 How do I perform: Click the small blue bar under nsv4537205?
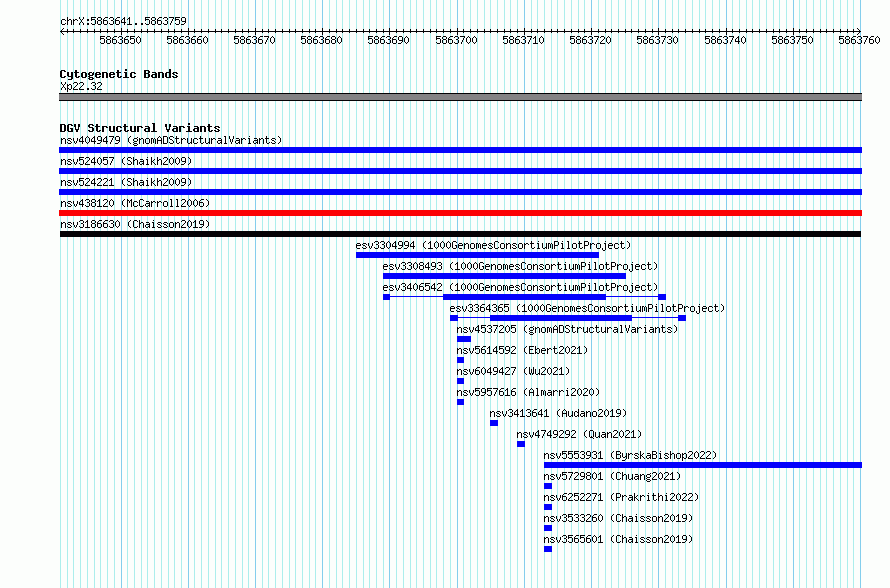[x=464, y=339]
